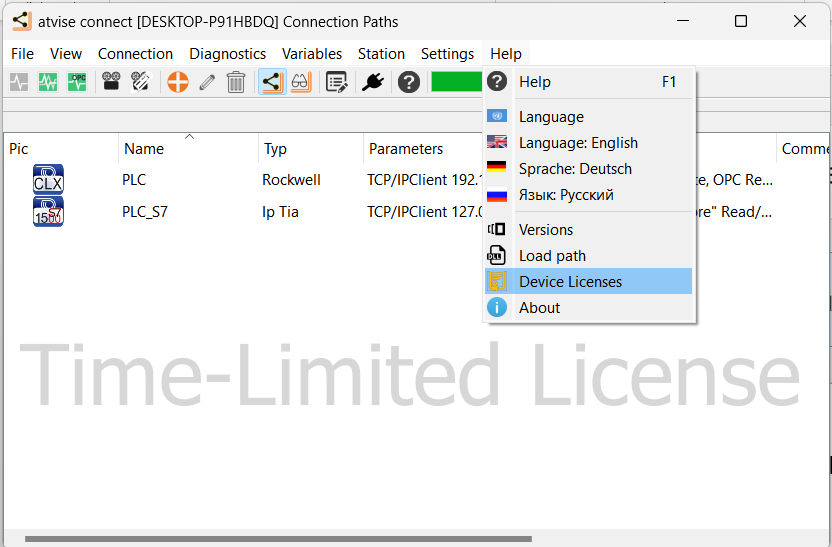This screenshot has width=832, height=547.
Task: Click the Rockwell type cell
Action: (x=291, y=179)
